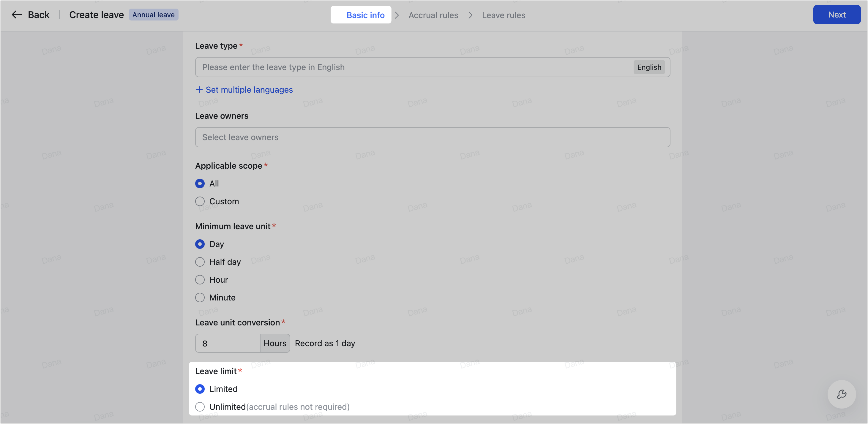
Task: Click the Next button
Action: [837, 15]
